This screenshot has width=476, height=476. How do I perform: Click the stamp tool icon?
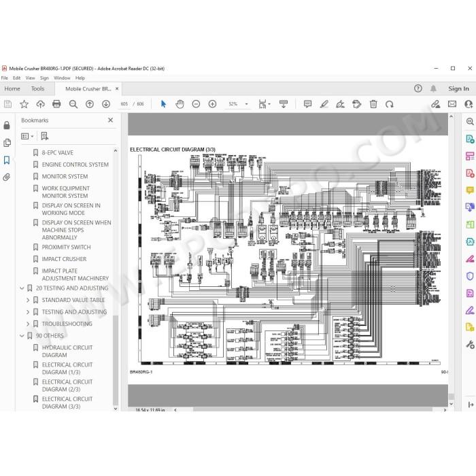pyautogui.click(x=357, y=104)
